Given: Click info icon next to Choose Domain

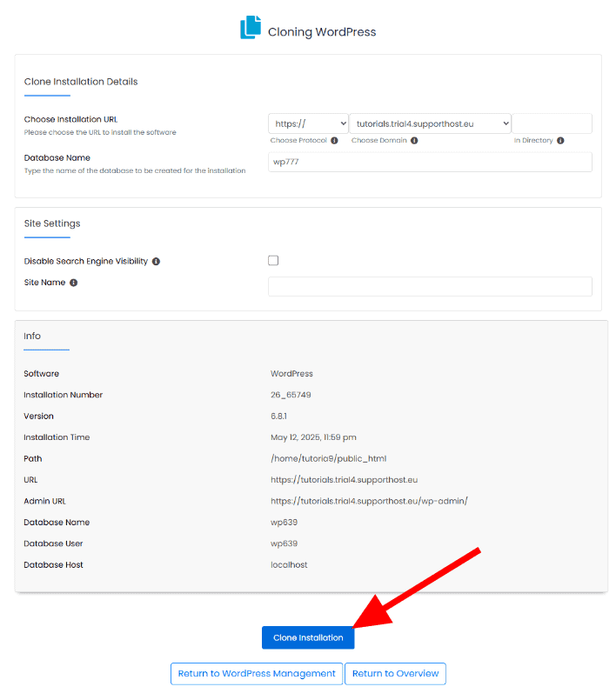Looking at the screenshot, I should tap(414, 140).
